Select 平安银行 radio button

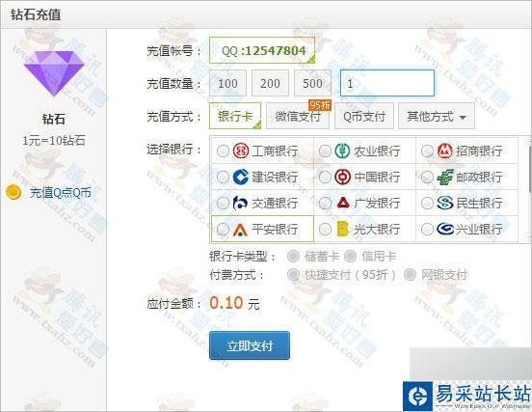223,229
